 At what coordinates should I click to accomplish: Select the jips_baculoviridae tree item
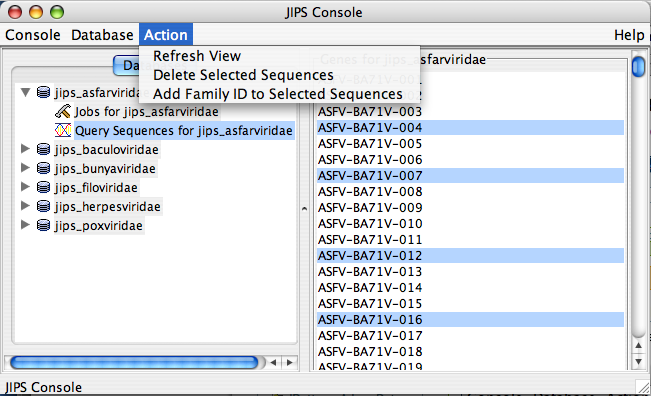107,149
